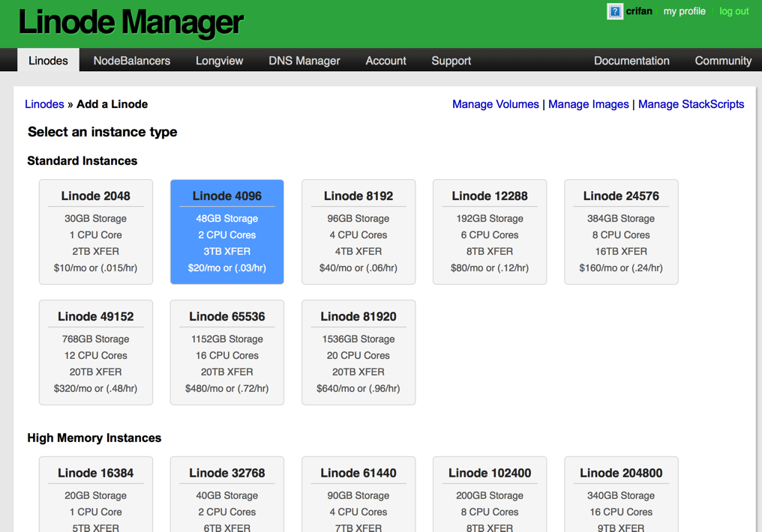Select the Linode 24576 instance card
This screenshot has height=532, width=762.
[621, 232]
